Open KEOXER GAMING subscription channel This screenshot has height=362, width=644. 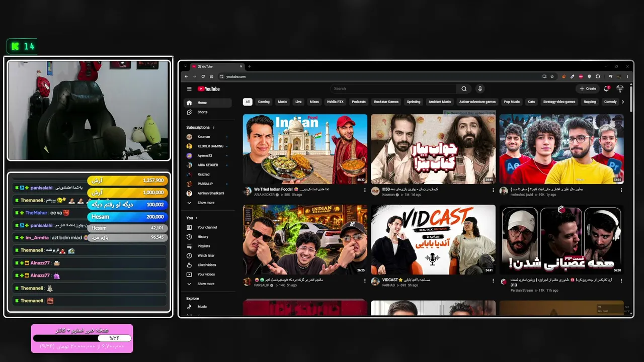click(x=207, y=146)
